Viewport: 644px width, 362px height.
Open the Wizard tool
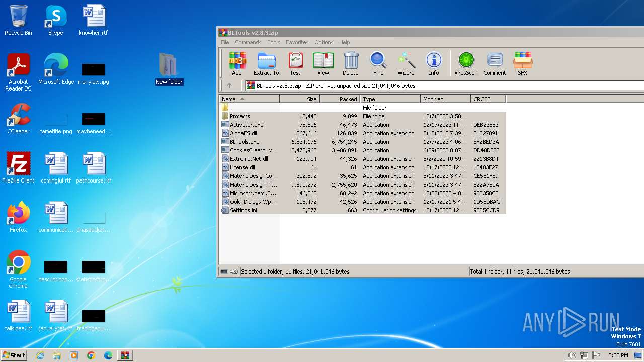406,64
